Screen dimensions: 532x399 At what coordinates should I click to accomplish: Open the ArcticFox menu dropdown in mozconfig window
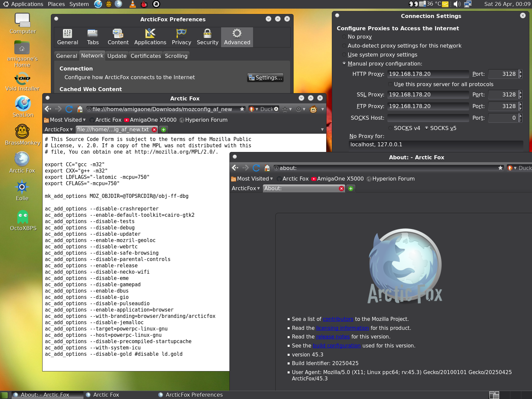[59, 130]
